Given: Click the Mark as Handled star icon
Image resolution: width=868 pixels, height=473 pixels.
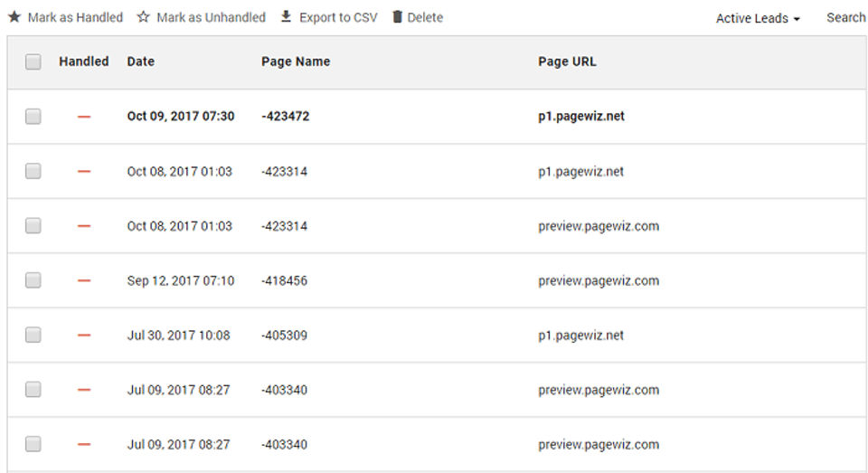Looking at the screenshot, I should click(x=14, y=17).
